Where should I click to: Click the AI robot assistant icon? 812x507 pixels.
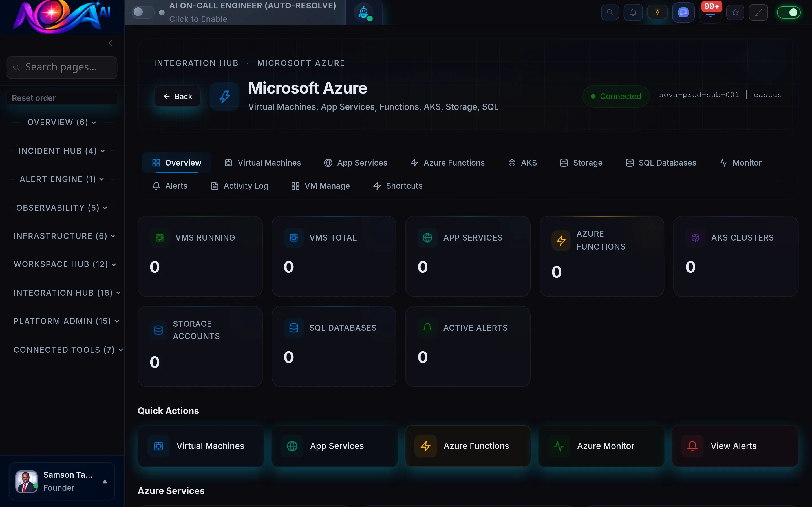(363, 12)
